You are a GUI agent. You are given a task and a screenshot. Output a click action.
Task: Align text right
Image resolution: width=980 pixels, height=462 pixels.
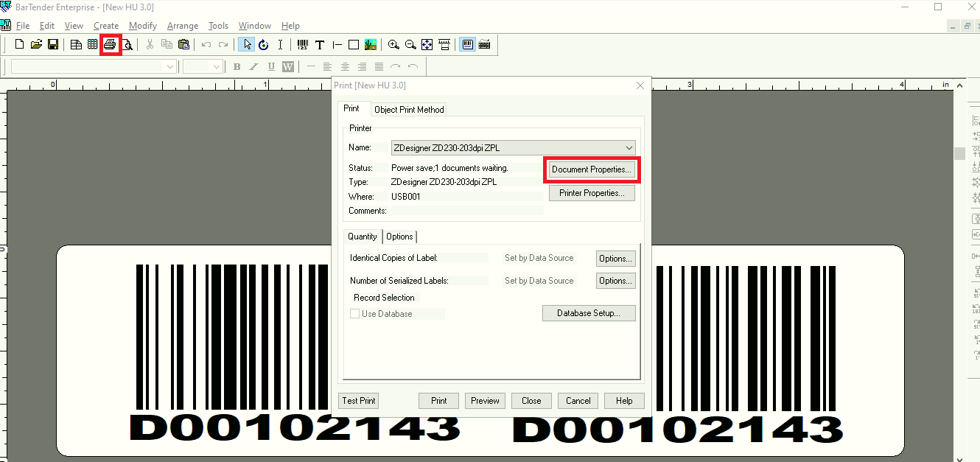pos(362,67)
